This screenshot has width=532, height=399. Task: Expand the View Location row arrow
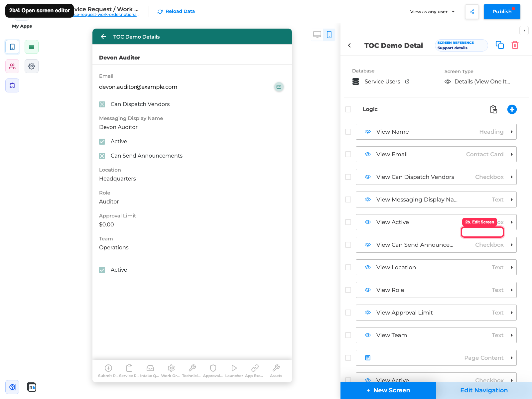coord(512,267)
